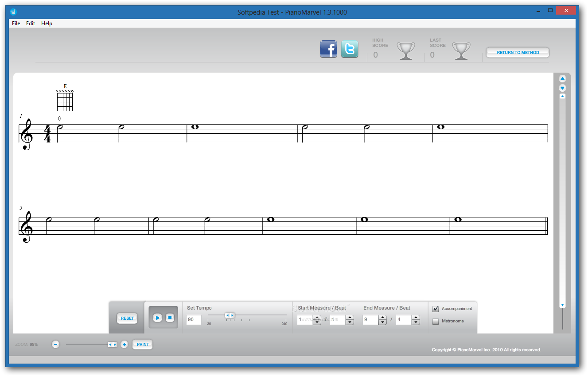Click measure number 5 above the second staff

[x=21, y=208]
